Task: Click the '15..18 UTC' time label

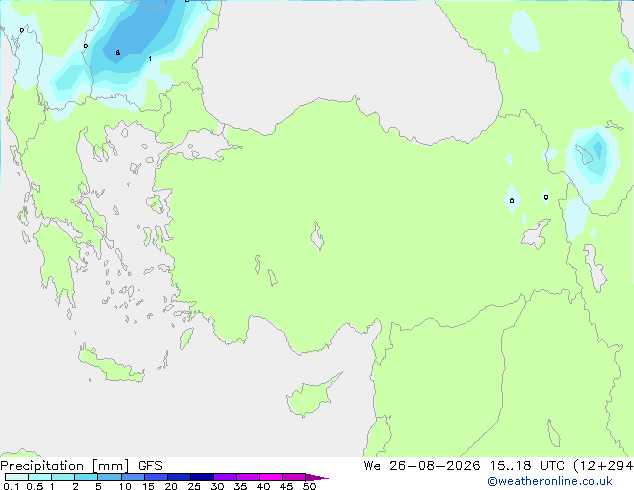Action: (x=527, y=466)
